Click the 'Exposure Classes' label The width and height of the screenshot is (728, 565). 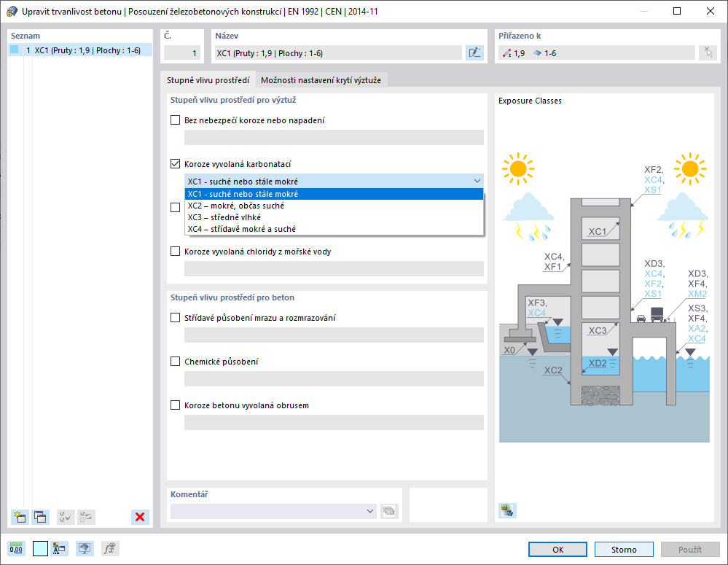530,101
